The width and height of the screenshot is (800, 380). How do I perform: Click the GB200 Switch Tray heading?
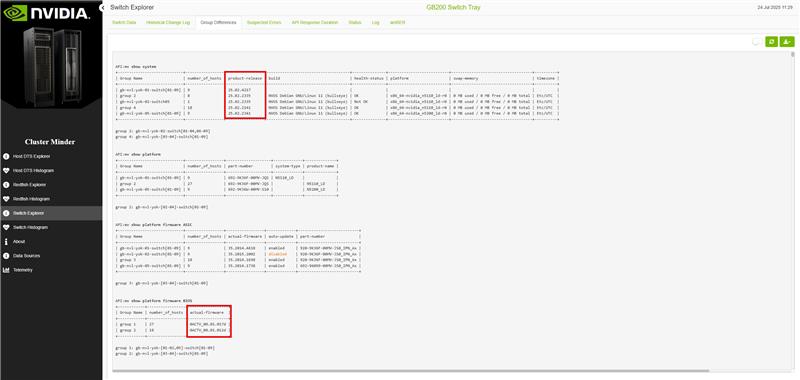(453, 8)
